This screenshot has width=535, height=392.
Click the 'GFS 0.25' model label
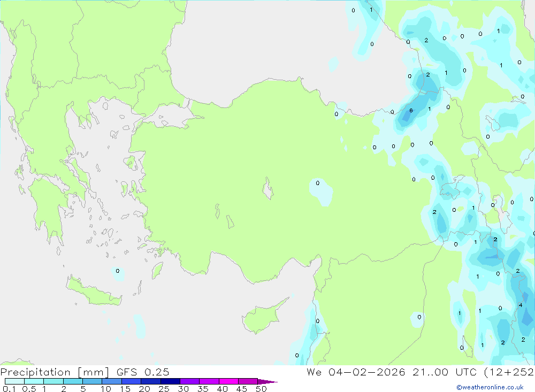pos(143,372)
